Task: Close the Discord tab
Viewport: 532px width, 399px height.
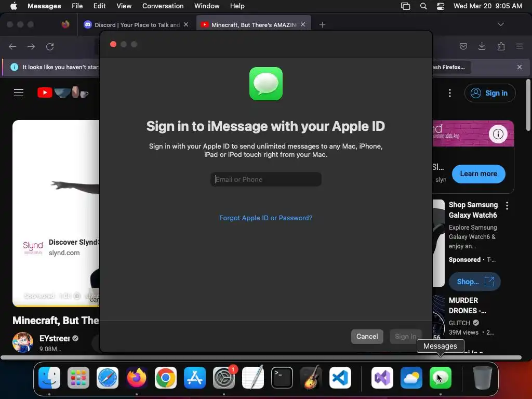Action: 186,25
